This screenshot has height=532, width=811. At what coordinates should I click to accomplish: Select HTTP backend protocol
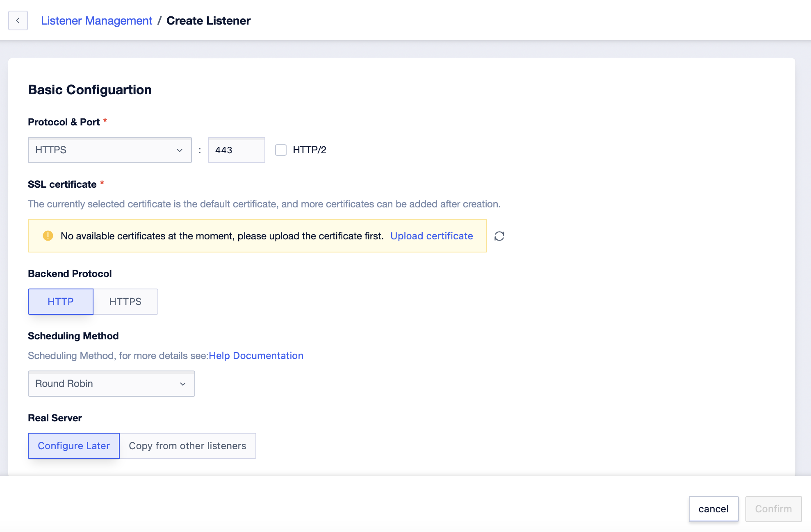(x=61, y=302)
